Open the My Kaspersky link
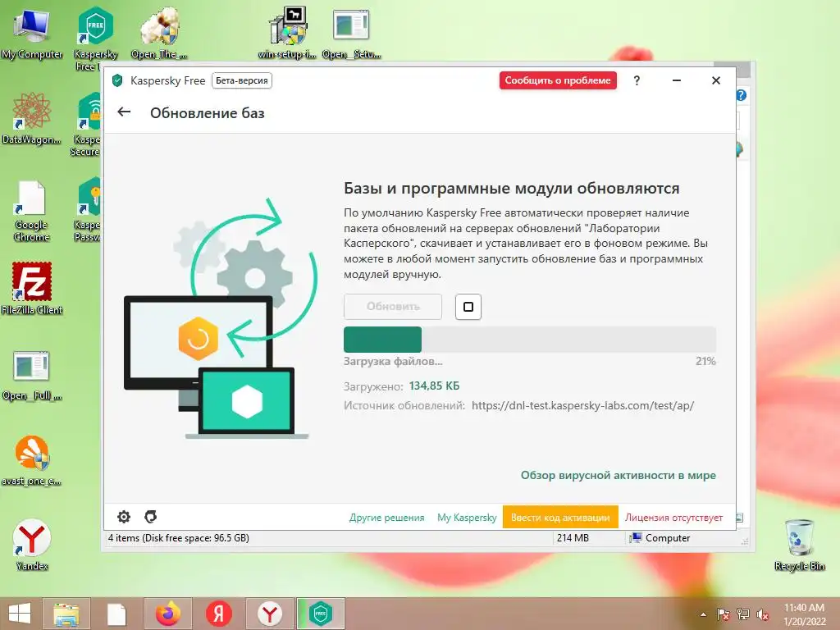The height and width of the screenshot is (630, 840). [x=467, y=518]
